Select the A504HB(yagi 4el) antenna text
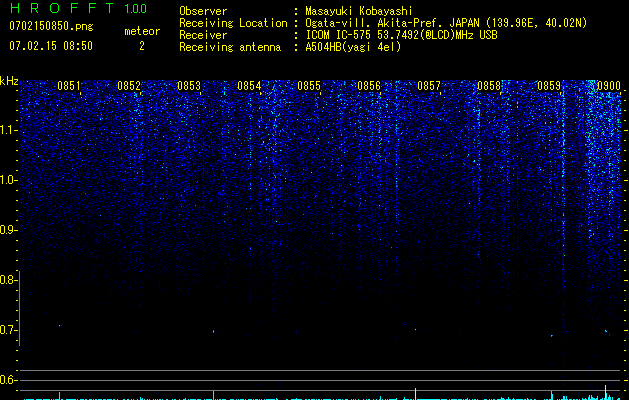The image size is (629, 400). 353,47
